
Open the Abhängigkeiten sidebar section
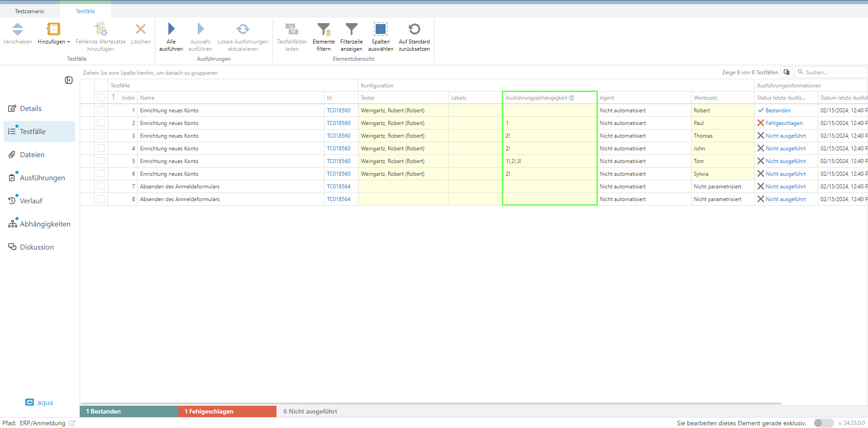point(45,224)
